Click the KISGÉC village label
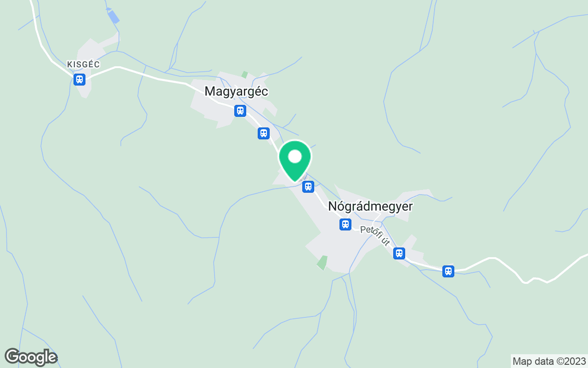This screenshot has width=588, height=368. point(84,64)
